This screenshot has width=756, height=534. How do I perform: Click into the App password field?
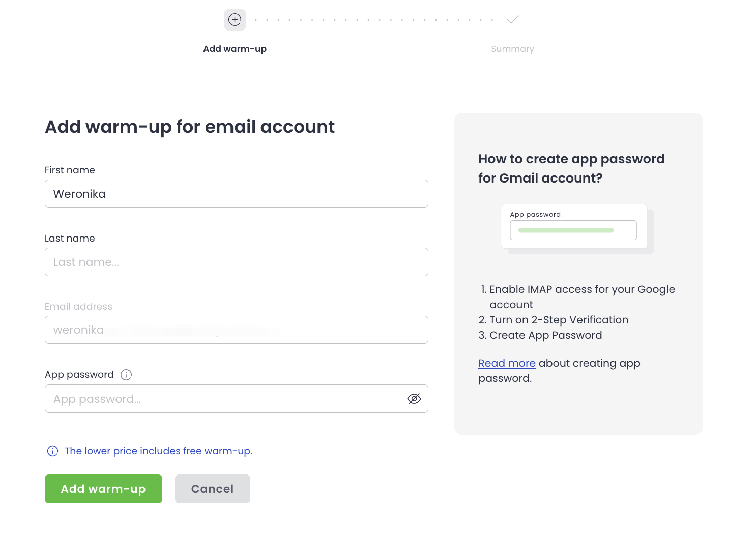click(224, 399)
